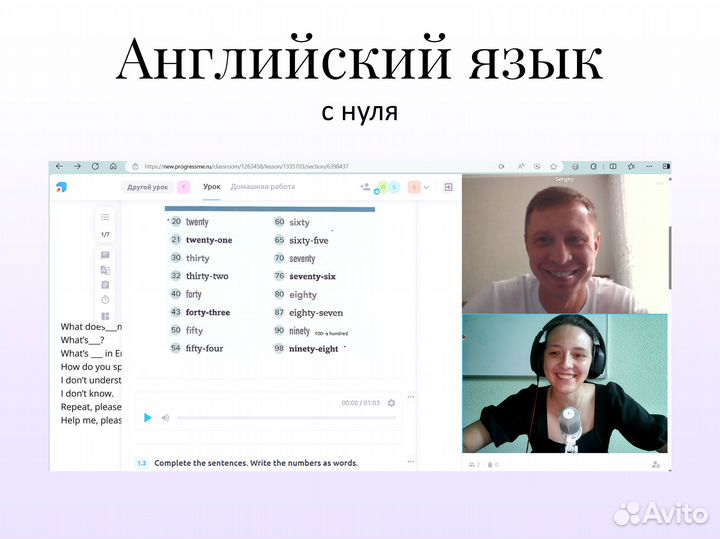Click the exercise 1.3 Complete the sentences heading
Viewport: 720px width, 539px height.
(256, 463)
